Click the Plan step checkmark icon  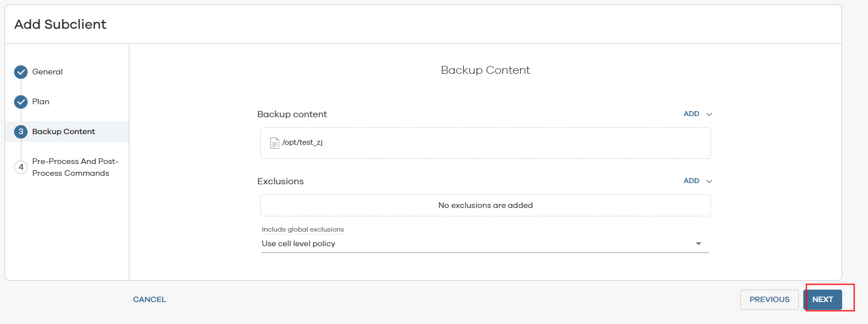click(21, 102)
